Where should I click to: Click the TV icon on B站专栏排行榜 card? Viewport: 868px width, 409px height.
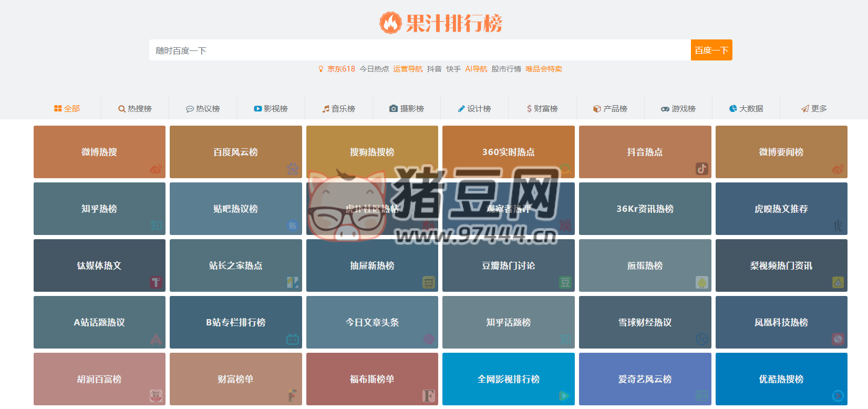(293, 339)
